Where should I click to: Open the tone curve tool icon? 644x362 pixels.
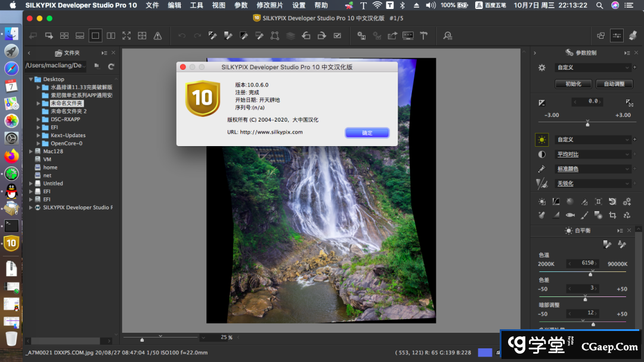pos(556,202)
